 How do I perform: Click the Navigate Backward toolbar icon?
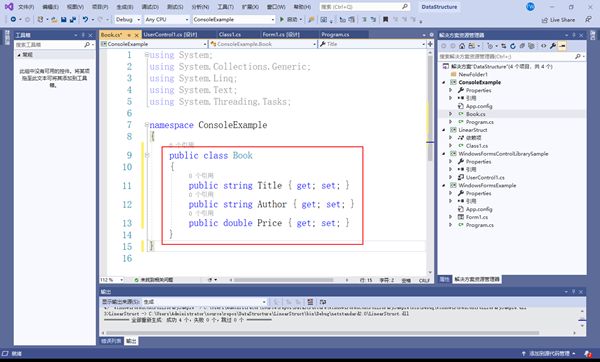[13, 20]
